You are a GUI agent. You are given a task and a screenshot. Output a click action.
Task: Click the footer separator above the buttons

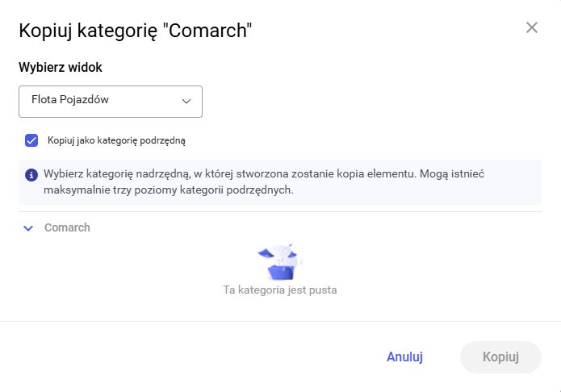(x=279, y=321)
